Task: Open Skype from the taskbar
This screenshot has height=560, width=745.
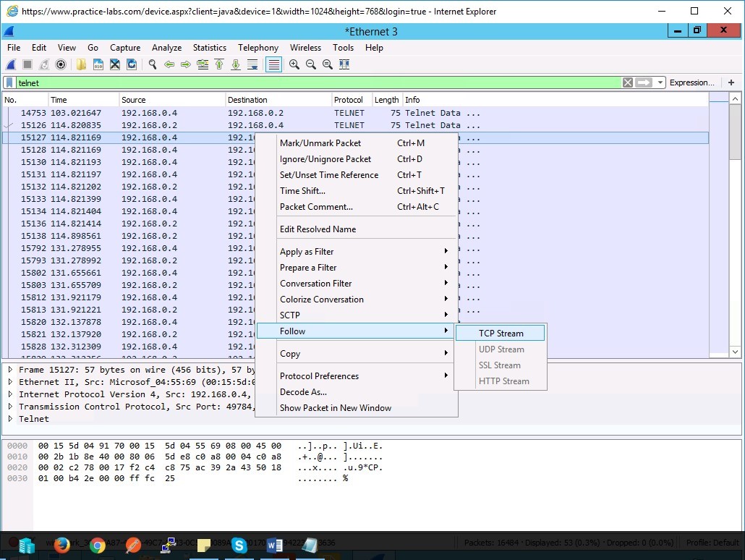Action: [x=239, y=546]
